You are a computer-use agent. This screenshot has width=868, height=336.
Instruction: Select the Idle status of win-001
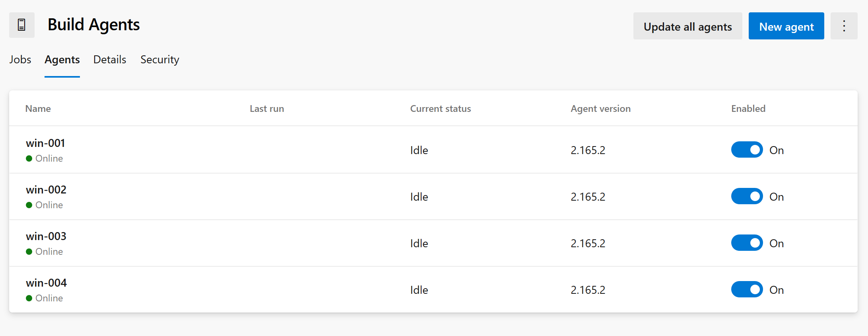[419, 150]
